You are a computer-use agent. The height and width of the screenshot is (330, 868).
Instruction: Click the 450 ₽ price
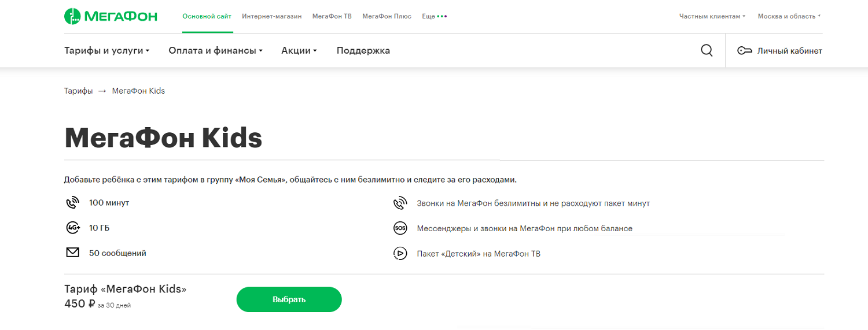[x=79, y=304]
